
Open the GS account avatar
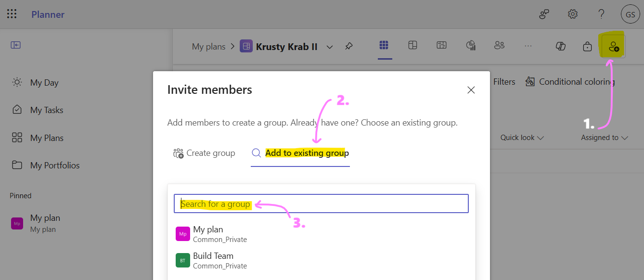click(631, 14)
